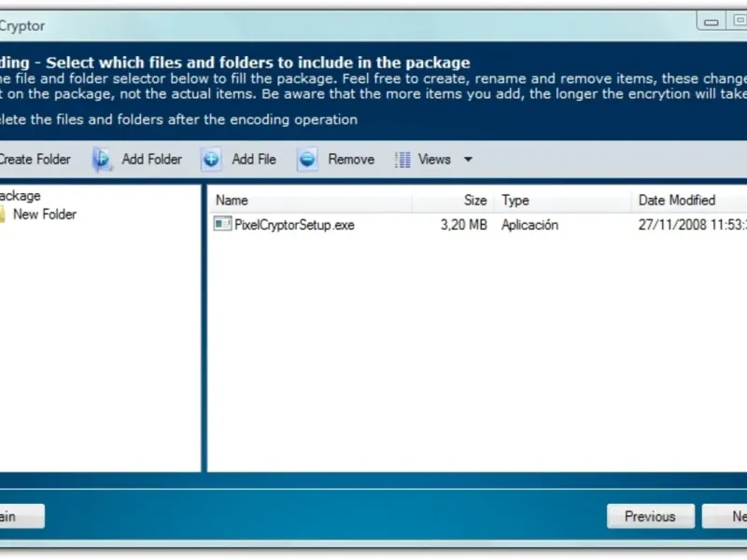Click the Create Folder toolbar label
Viewport: 747px width, 560px height.
tap(35, 159)
